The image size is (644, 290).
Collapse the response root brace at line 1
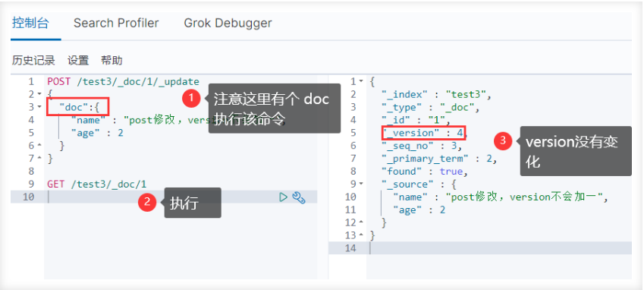point(361,81)
